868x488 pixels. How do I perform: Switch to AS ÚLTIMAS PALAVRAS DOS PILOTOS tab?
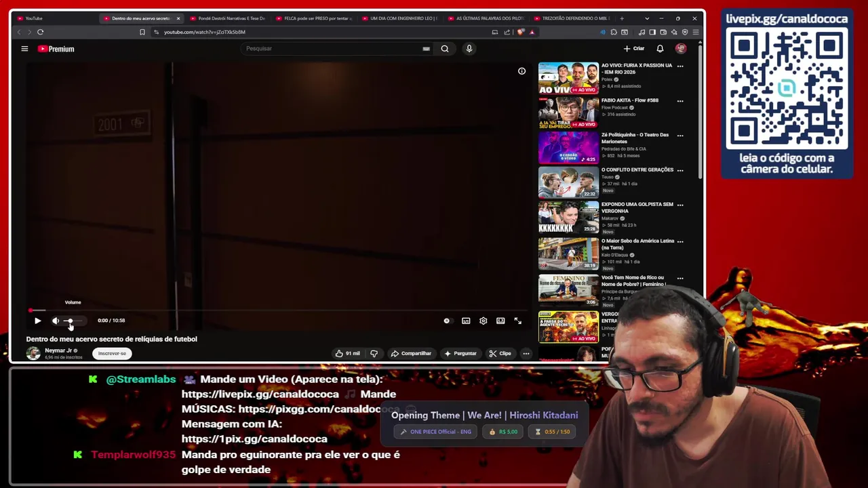(486, 18)
